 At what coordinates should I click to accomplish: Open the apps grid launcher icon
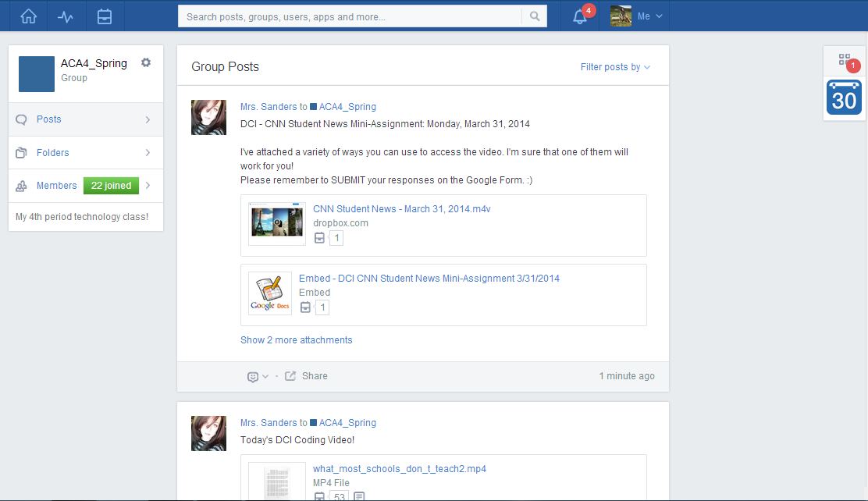click(845, 59)
